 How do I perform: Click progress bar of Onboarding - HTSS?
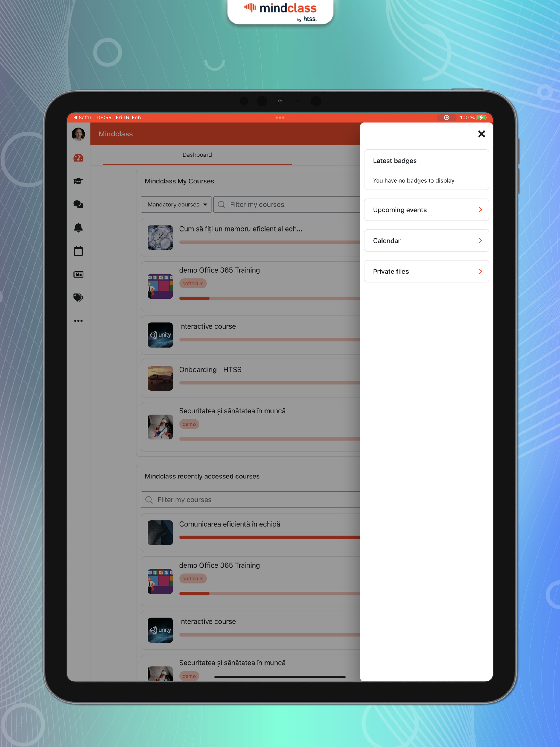point(270,383)
